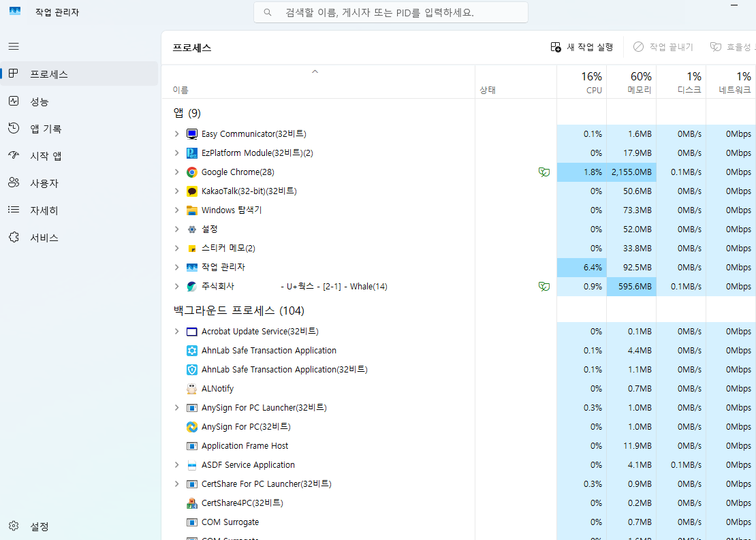Expand Acrobat Update Service group
This screenshot has width=756, height=540.
pyautogui.click(x=176, y=332)
